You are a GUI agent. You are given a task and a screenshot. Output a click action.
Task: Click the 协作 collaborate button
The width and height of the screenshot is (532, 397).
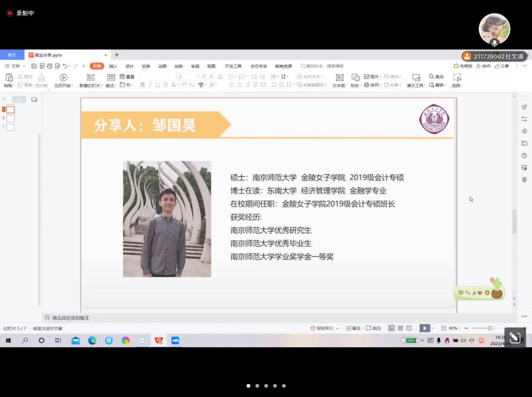[x=484, y=66]
